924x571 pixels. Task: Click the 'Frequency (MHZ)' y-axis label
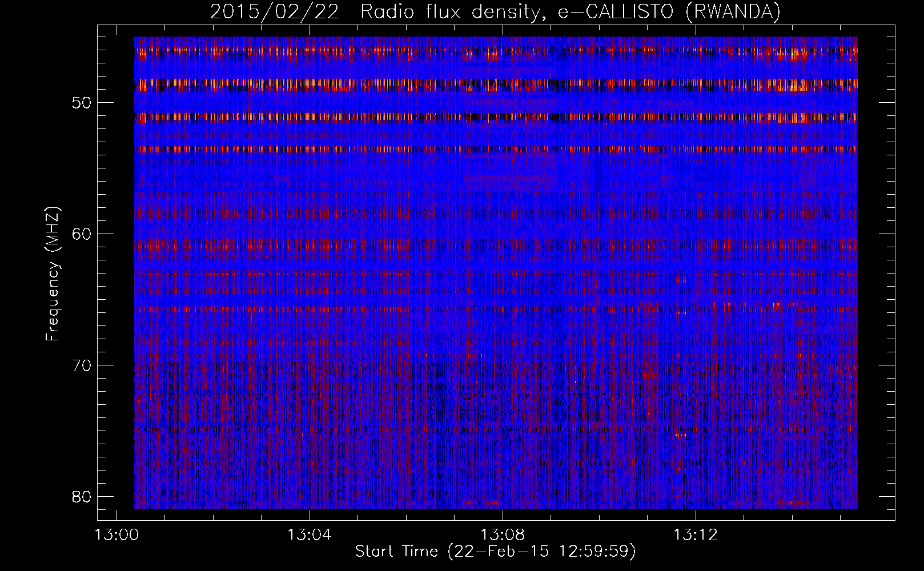(53, 274)
